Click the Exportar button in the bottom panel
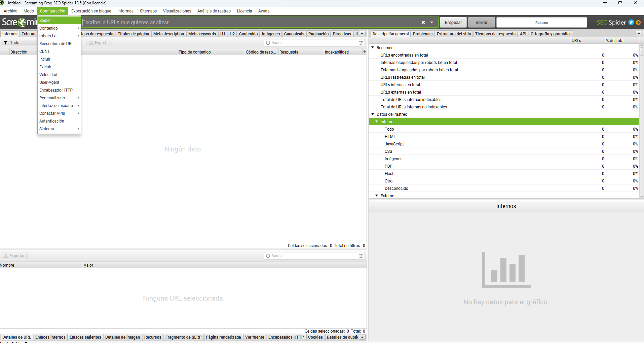Viewport: 644px width, 343px height. click(x=14, y=256)
